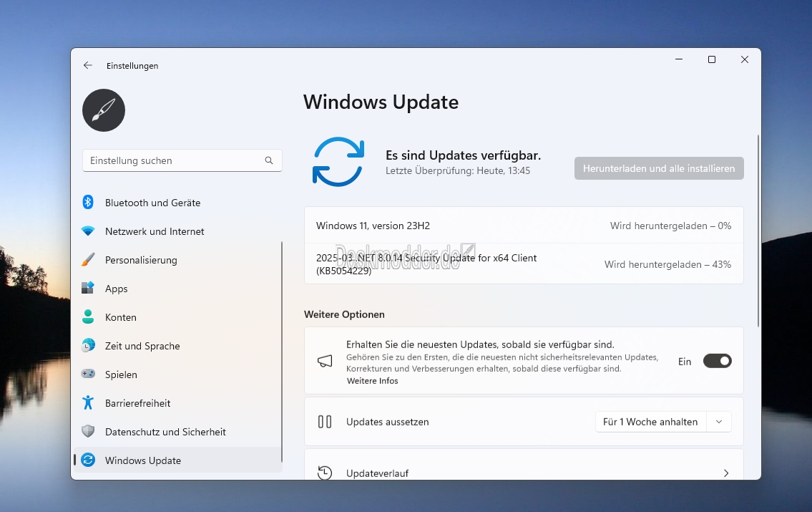Click the pause icon beside Updates aussetzen
Viewport: 812px width, 512px height.
pyautogui.click(x=325, y=422)
